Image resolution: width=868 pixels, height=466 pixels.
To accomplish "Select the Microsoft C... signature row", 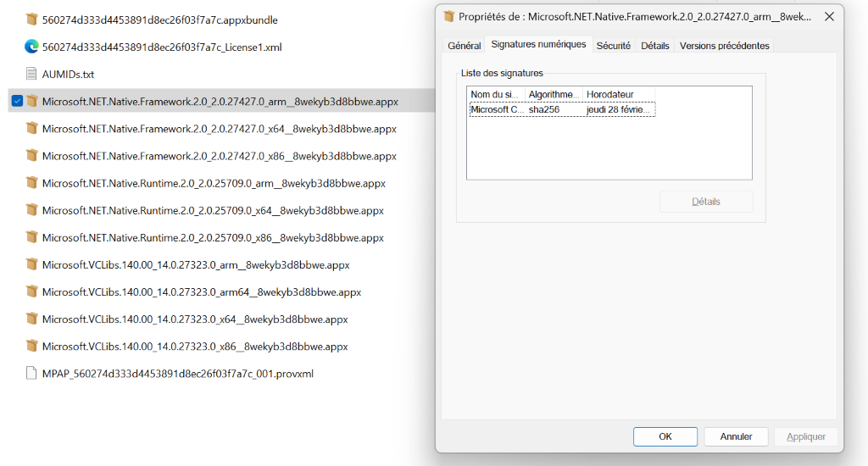I will click(x=563, y=109).
